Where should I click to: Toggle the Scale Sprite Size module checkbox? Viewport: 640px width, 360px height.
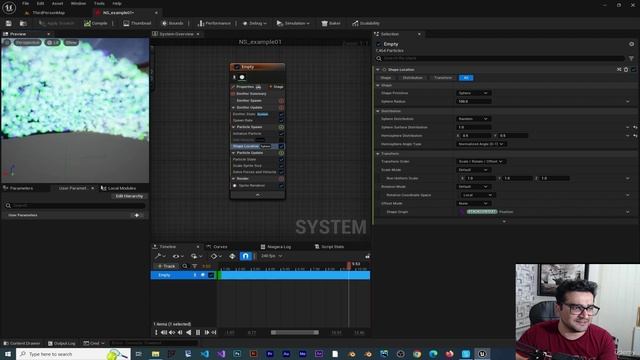click(281, 166)
